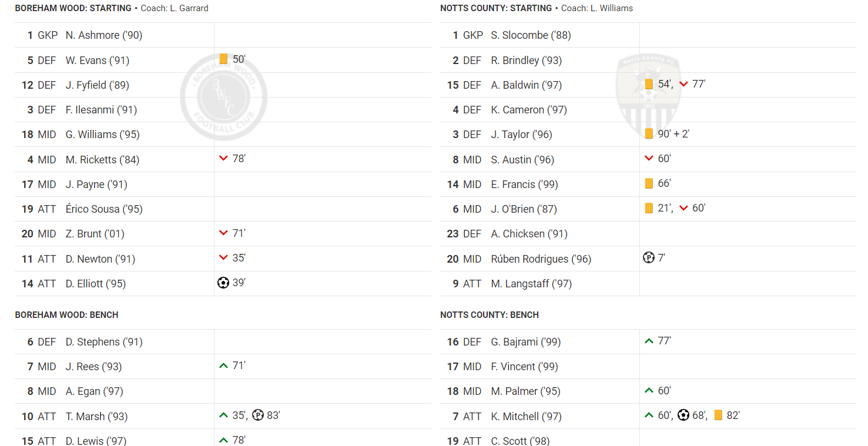Click J. Rees substituted-on green arrow

223,366
